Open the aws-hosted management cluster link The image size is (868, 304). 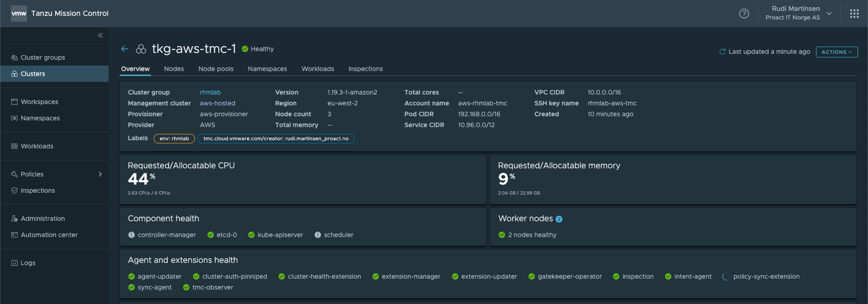(x=217, y=103)
